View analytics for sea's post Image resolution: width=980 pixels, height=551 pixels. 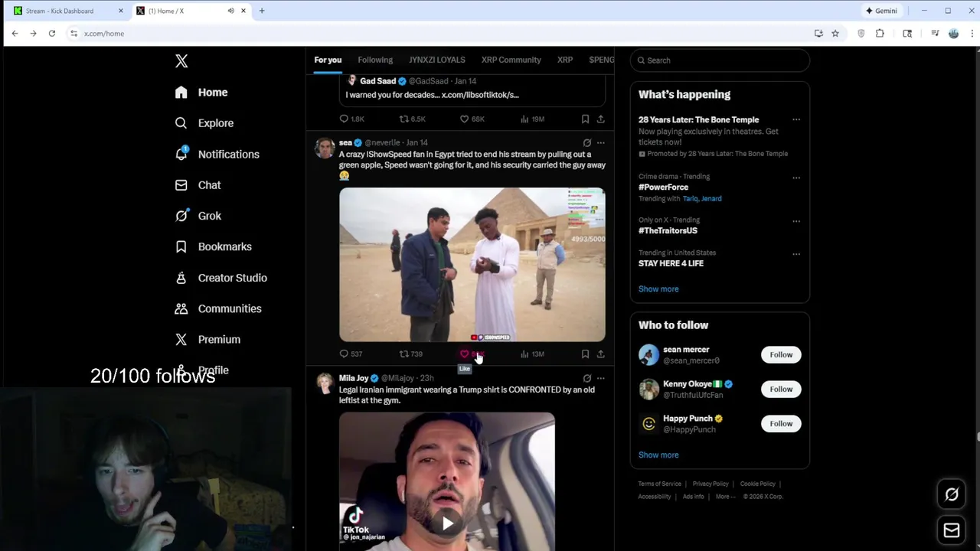(532, 354)
